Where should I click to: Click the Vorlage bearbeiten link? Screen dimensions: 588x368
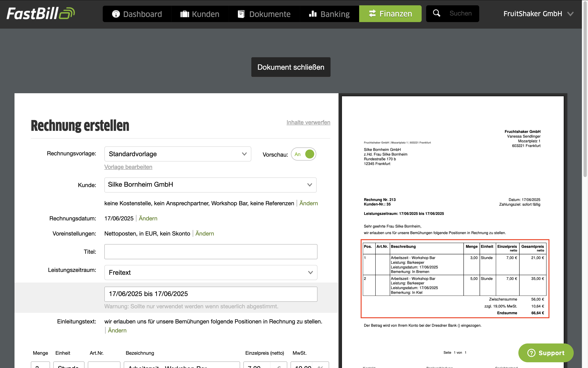(128, 167)
